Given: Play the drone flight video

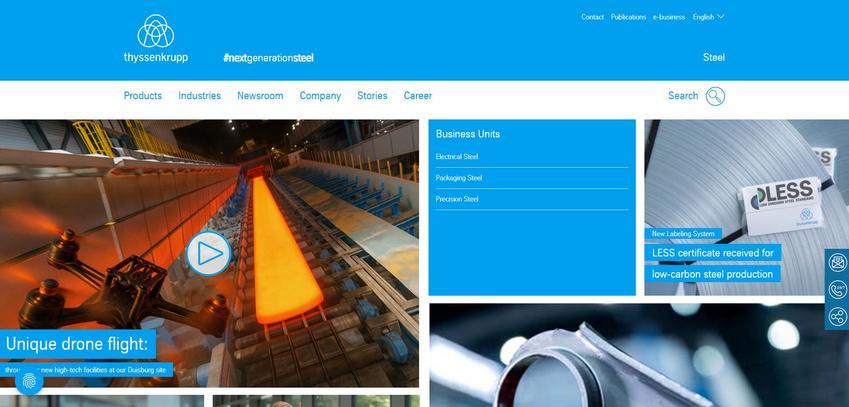Looking at the screenshot, I should 209,253.
